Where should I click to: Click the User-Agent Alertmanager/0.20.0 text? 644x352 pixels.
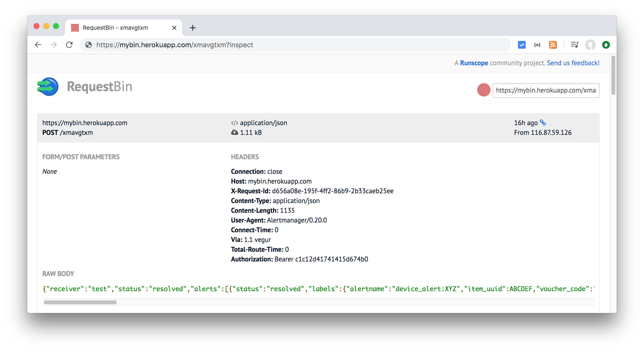[x=279, y=220]
